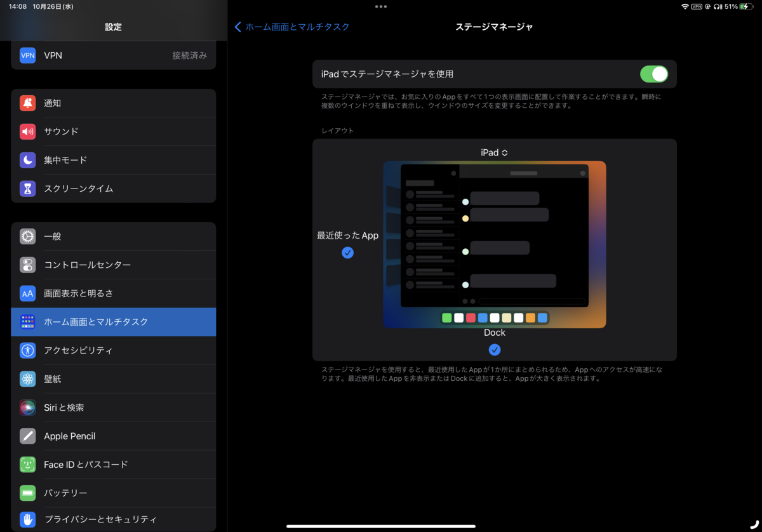Select サウンド in the sidebar
Screen dimensions: 762x532
tap(114, 131)
